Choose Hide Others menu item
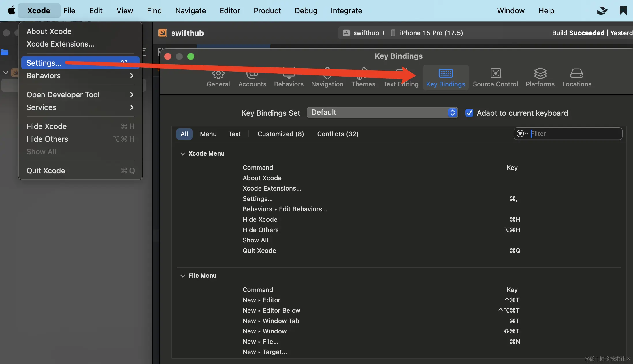 (80, 139)
